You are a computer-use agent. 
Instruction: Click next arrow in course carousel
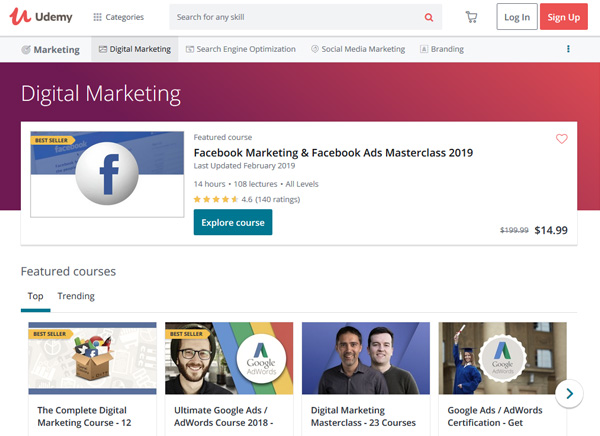[569, 393]
